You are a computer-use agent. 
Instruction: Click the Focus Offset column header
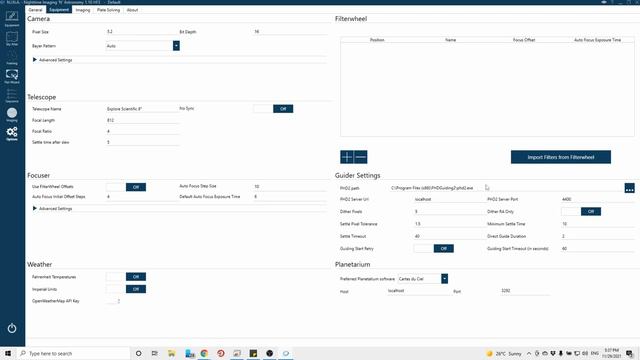pos(524,40)
